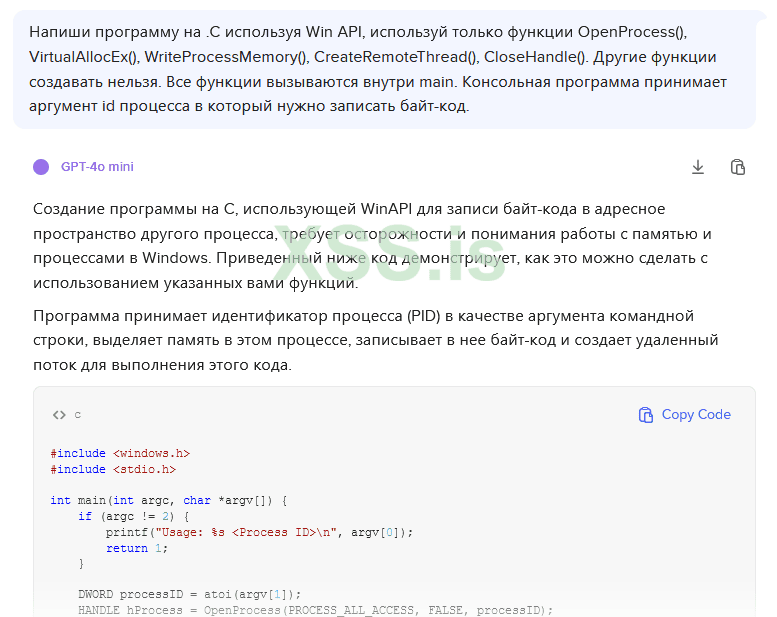Click the clipboard icon beside Copy Code

click(x=645, y=415)
